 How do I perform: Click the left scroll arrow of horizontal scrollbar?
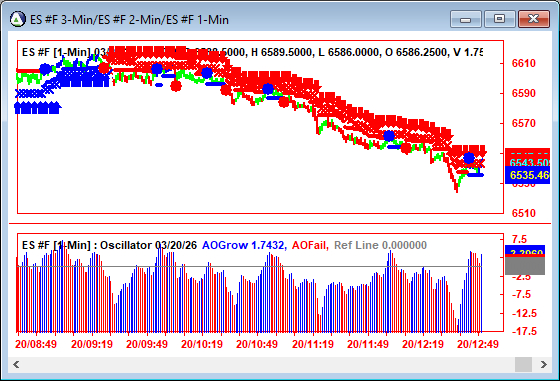click(16, 365)
